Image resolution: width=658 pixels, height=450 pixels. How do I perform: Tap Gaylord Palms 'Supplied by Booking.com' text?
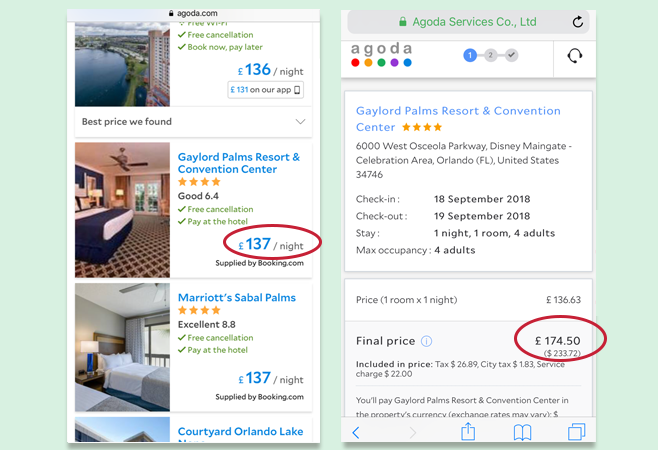(259, 263)
